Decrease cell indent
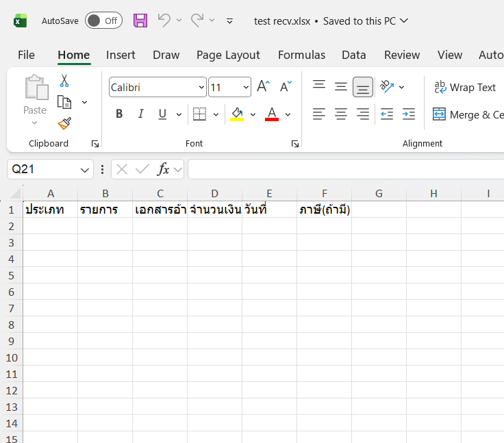 pos(387,114)
